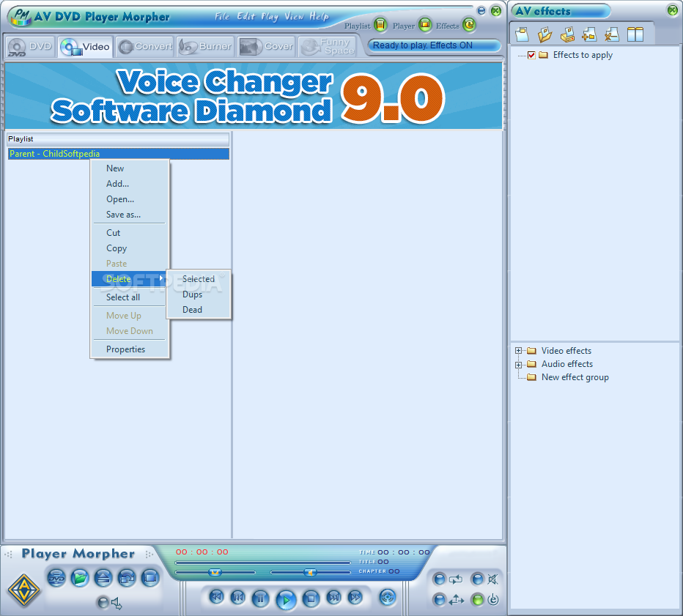Switch to the Funny Space tab
The width and height of the screenshot is (683, 616).
pyautogui.click(x=327, y=47)
